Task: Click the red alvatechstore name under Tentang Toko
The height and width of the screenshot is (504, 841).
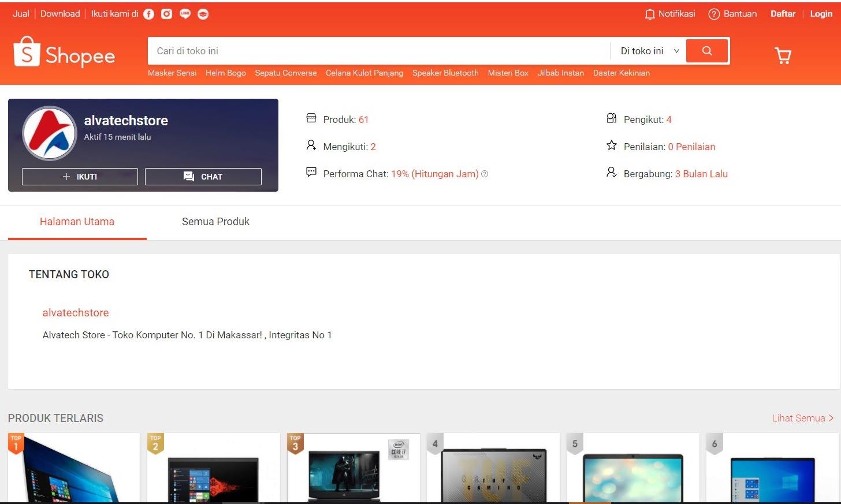Action: [x=76, y=312]
